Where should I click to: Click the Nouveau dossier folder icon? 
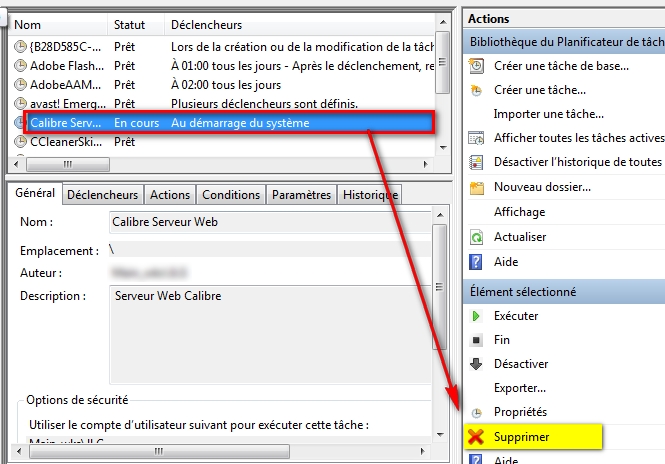[476, 187]
